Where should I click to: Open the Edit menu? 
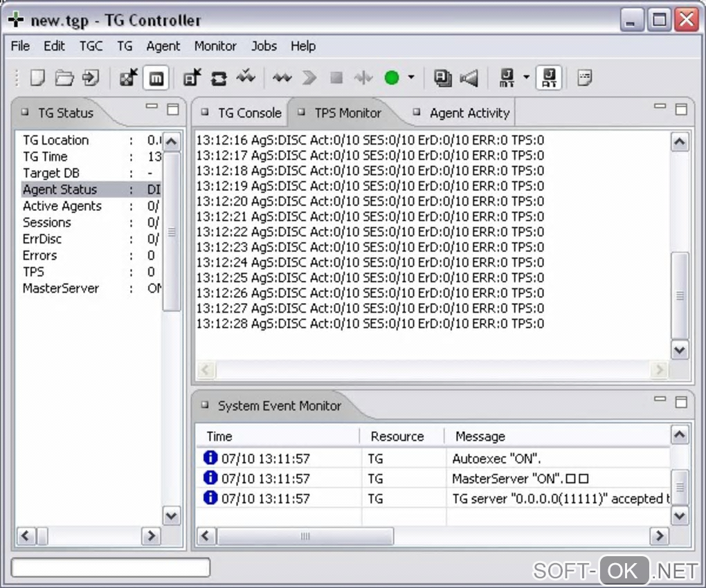(x=55, y=46)
